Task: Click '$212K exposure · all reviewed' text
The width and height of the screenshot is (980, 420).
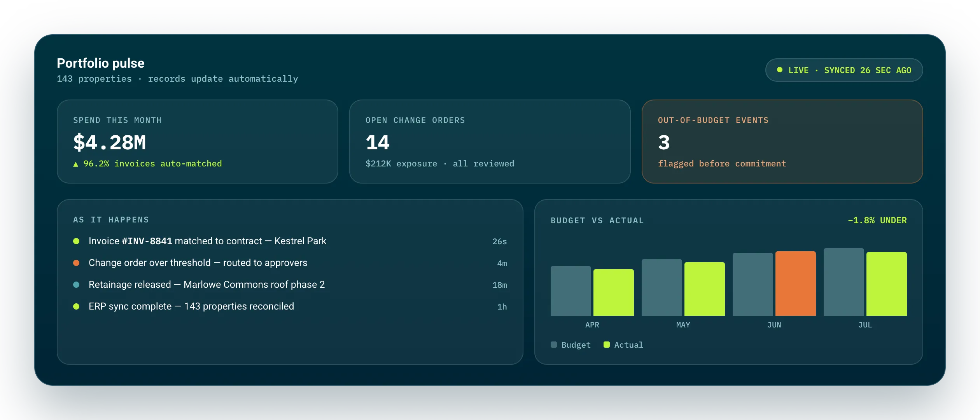Action: [440, 164]
